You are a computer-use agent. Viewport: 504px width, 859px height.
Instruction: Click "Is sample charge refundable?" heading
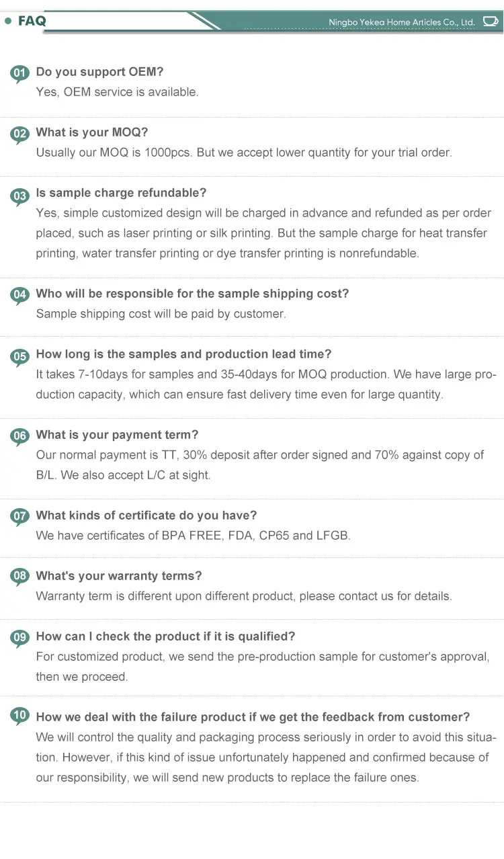[x=121, y=193]
